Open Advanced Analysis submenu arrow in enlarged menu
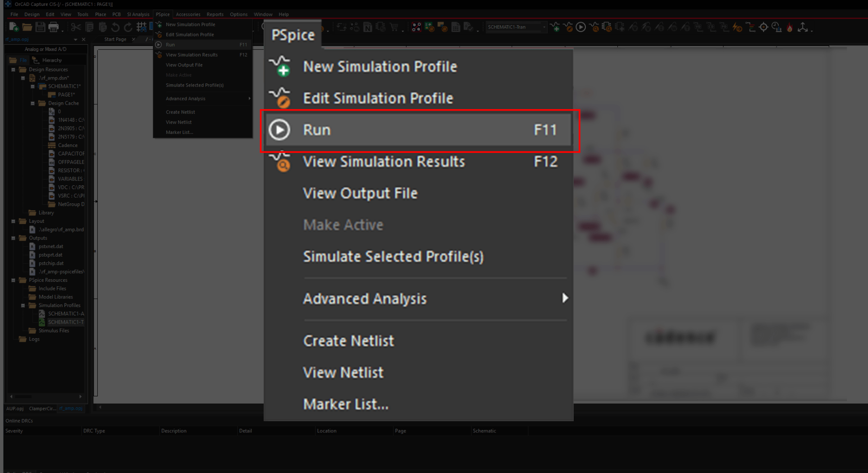This screenshot has width=868, height=473. pos(565,298)
